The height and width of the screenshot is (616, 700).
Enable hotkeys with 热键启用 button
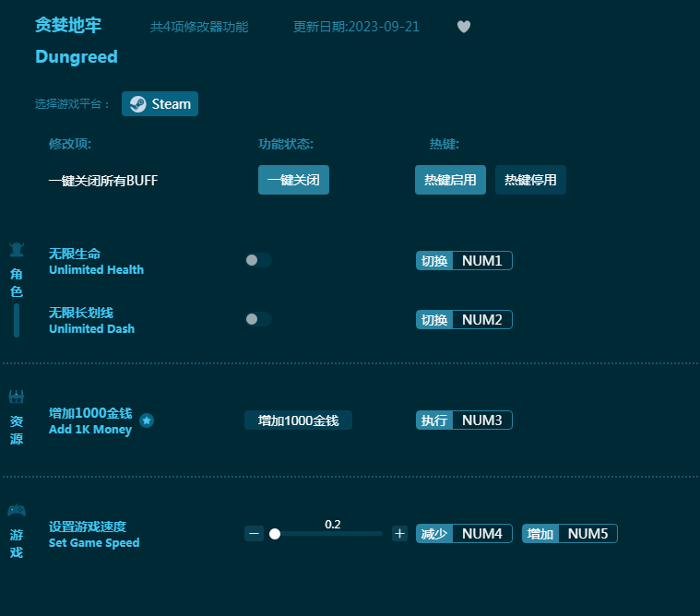point(450,180)
